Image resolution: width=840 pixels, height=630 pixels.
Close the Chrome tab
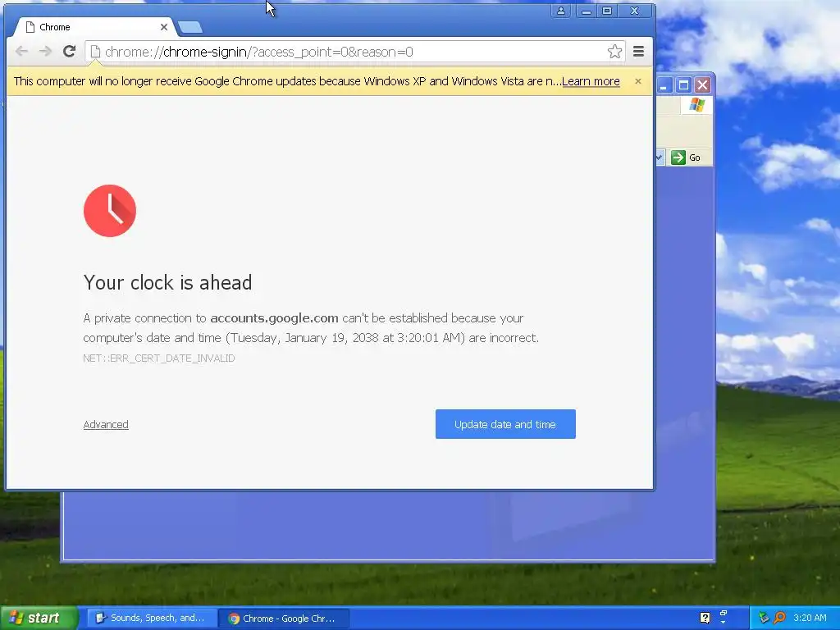(x=164, y=27)
